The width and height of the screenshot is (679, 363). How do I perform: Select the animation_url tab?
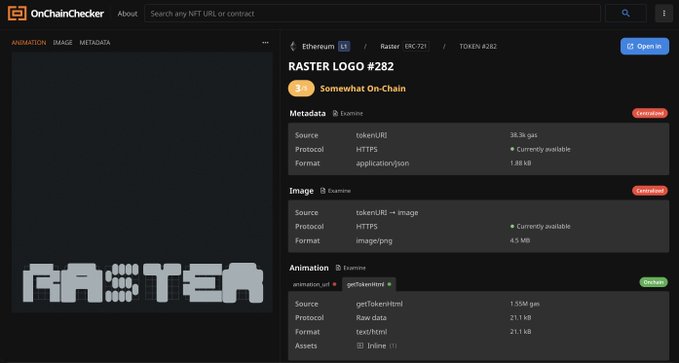point(314,285)
